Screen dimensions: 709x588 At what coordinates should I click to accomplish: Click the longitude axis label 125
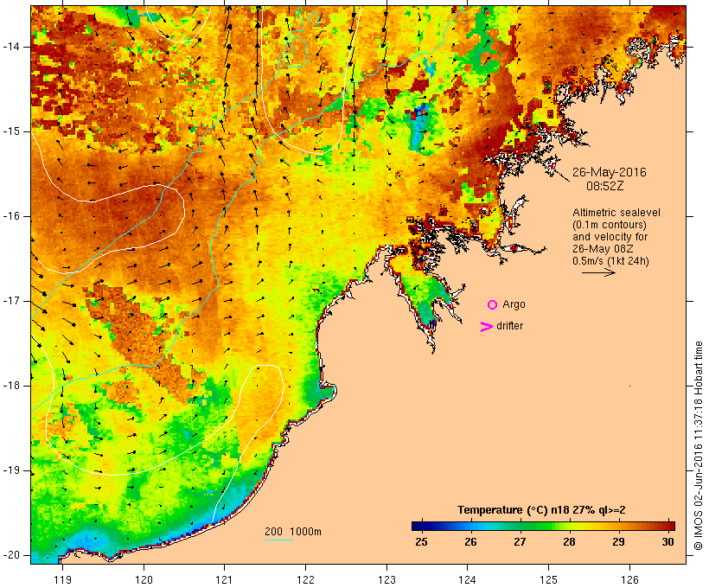[548, 580]
